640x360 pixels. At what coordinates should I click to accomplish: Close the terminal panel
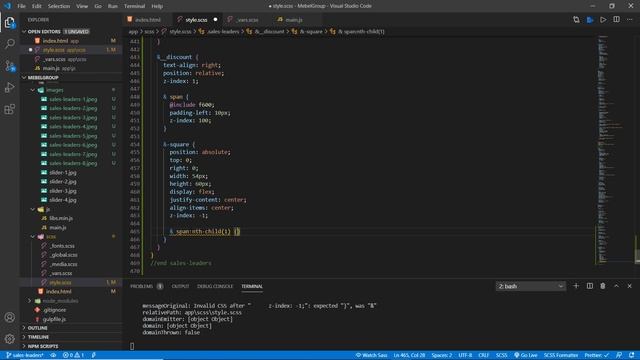click(629, 286)
